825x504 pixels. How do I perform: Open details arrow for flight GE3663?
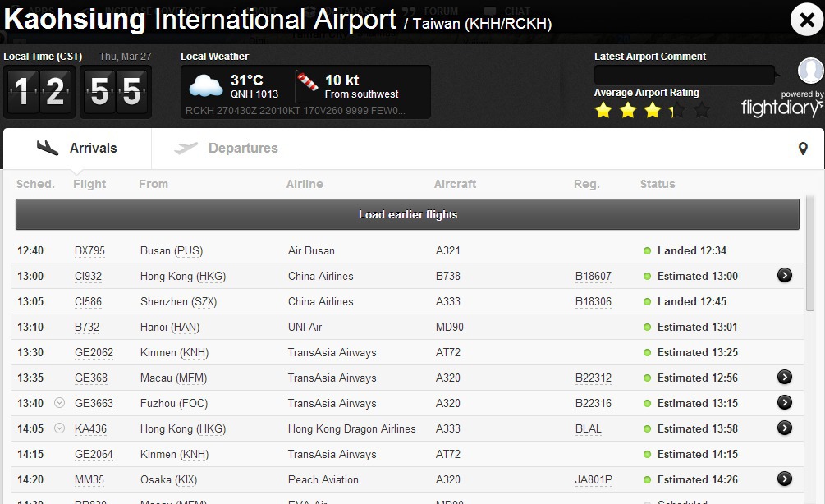coord(785,403)
